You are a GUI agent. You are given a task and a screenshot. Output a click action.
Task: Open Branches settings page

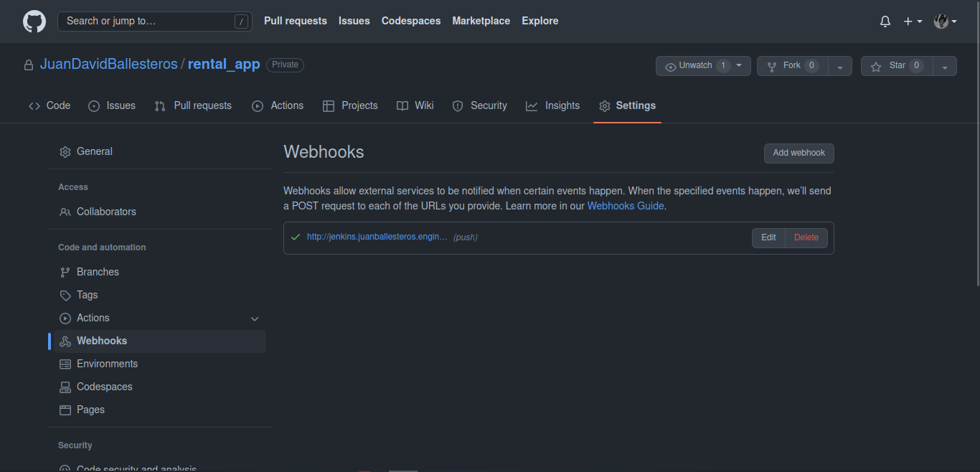[x=160, y=272]
